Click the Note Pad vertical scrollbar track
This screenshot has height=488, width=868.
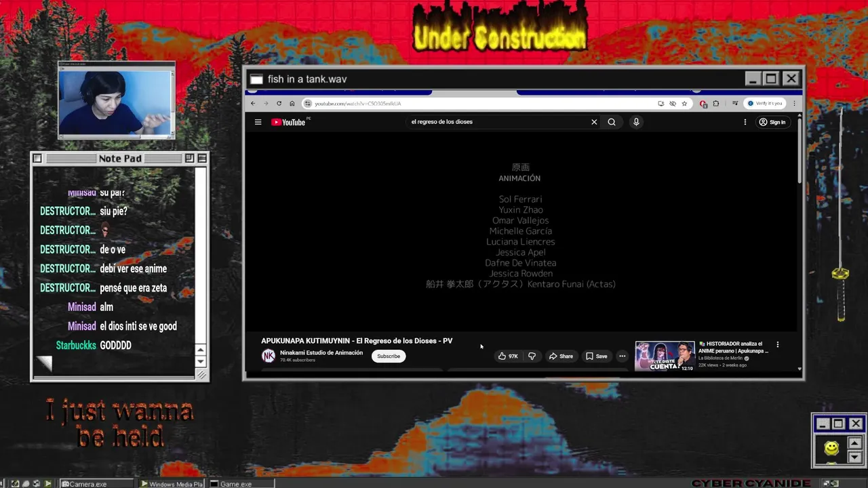coord(200,256)
